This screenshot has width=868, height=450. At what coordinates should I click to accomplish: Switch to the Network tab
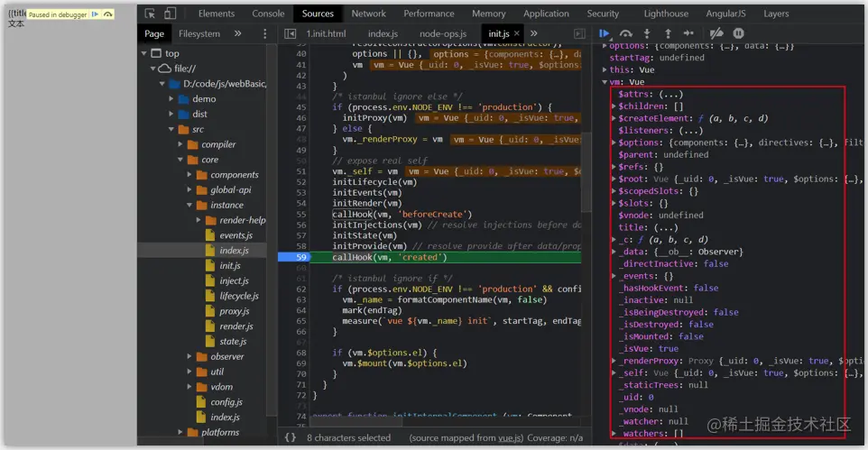click(369, 14)
